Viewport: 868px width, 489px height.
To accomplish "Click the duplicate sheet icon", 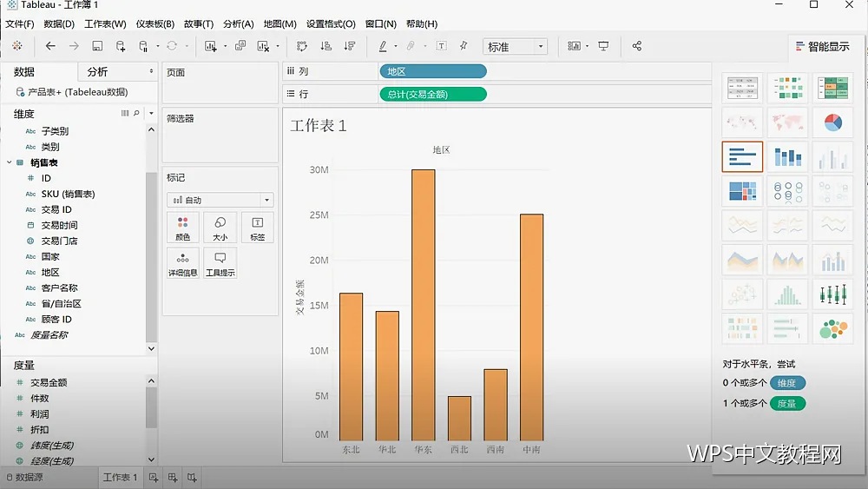I will point(240,46).
